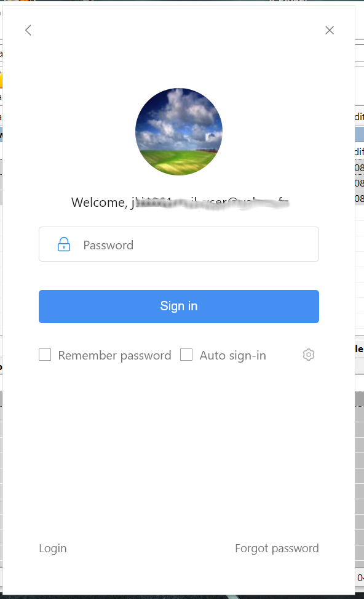Select the highlighted blue row behind the dialog

(x=360, y=134)
